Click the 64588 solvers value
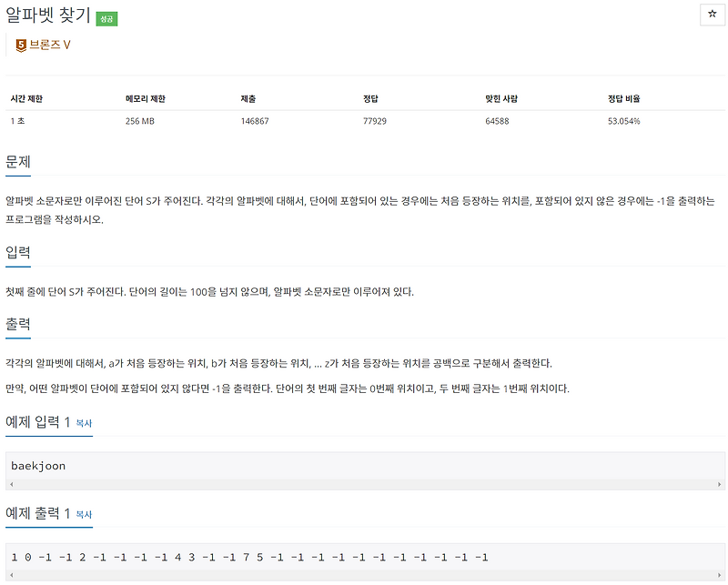728x585 pixels. coord(497,121)
